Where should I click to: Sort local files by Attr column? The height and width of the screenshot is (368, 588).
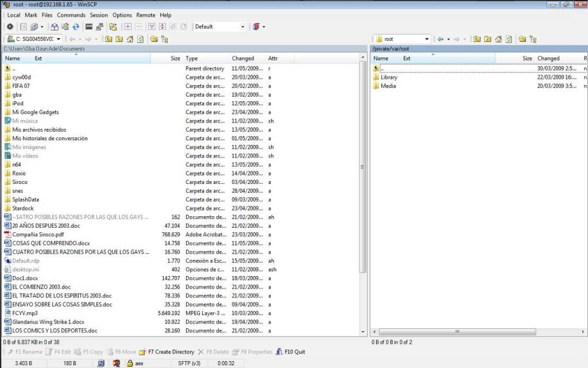click(x=273, y=58)
